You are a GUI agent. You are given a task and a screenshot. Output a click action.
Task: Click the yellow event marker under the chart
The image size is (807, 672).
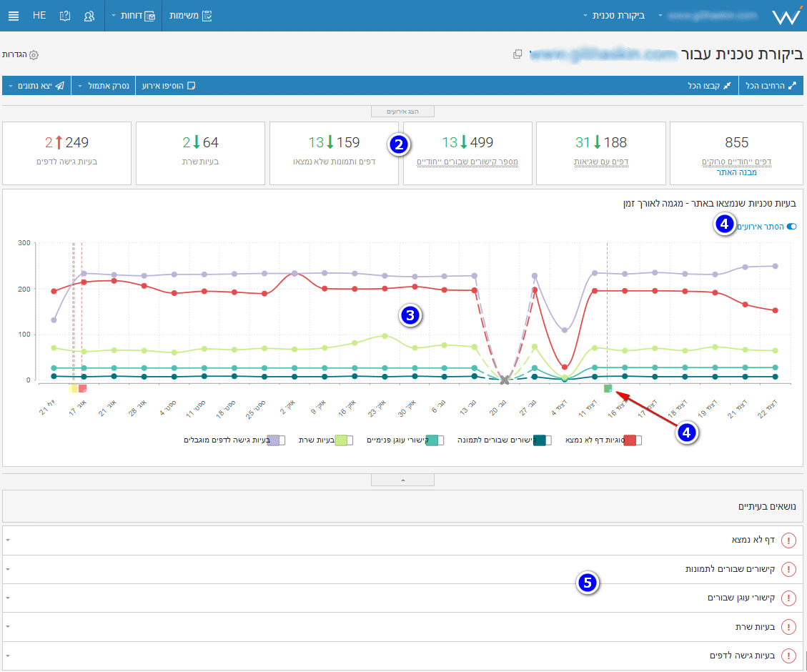point(74,388)
